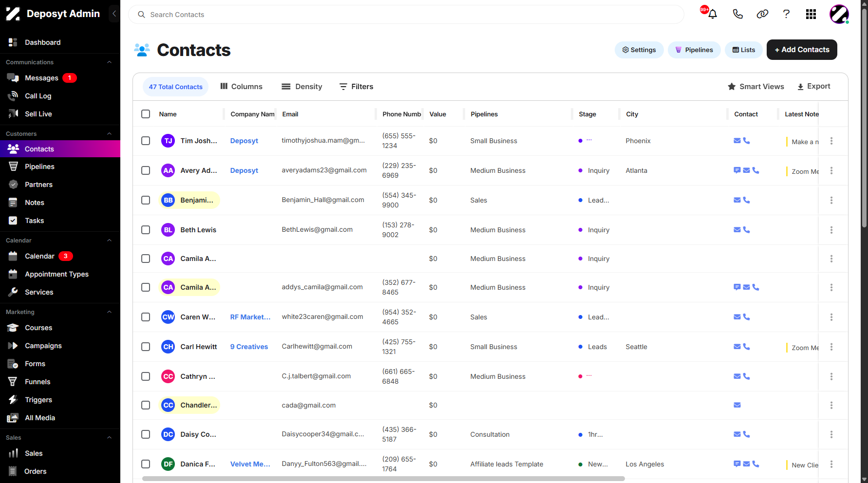This screenshot has width=868, height=483.
Task: Open the user profile avatar
Action: tap(839, 14)
